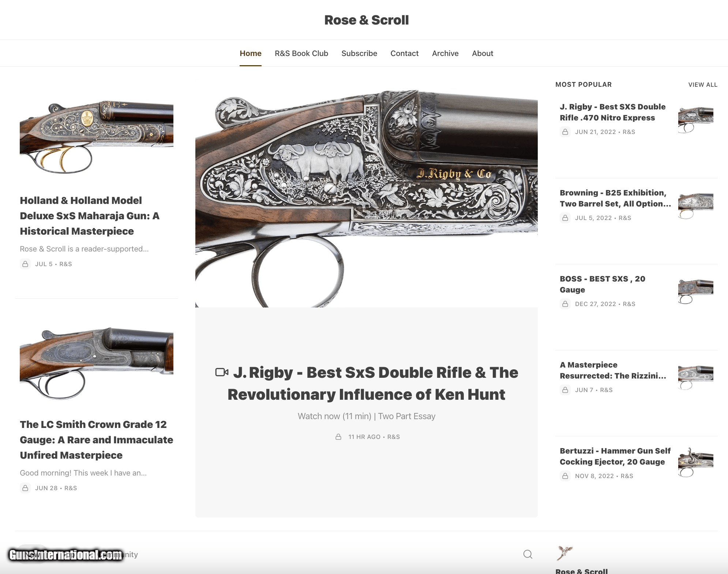Image resolution: width=728 pixels, height=574 pixels.
Task: Click the Rose & Scroll pheasant logo icon
Action: 564,553
